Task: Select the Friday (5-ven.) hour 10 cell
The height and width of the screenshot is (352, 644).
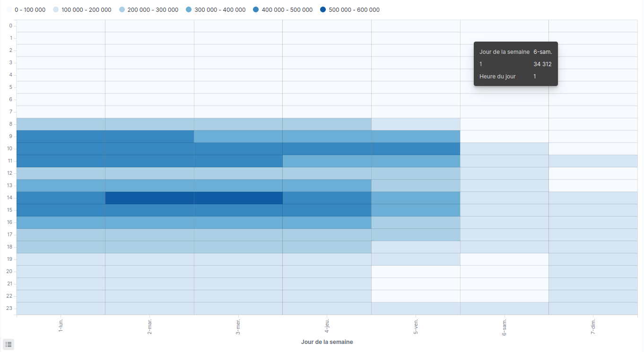Action: [x=416, y=149]
